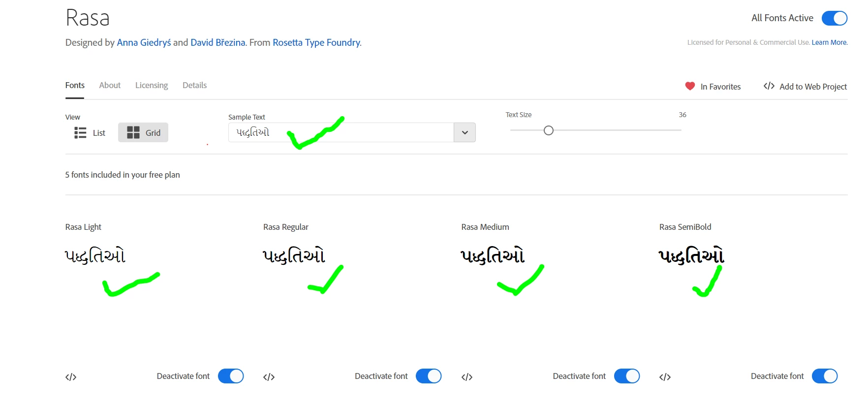
Task: Deactivate the Rasa Medium font toggle
Action: pyautogui.click(x=627, y=376)
